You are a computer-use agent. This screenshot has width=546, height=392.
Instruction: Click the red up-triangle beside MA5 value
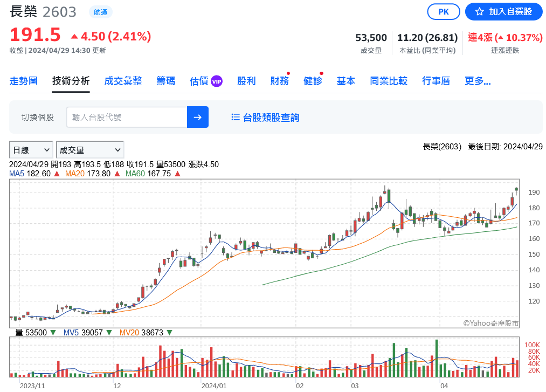(x=57, y=174)
